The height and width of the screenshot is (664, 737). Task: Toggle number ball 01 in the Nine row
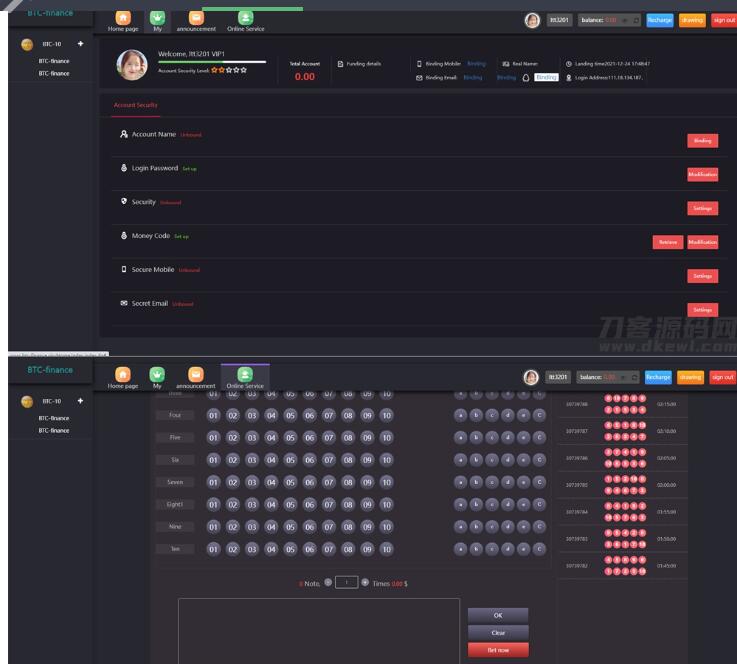(213, 526)
